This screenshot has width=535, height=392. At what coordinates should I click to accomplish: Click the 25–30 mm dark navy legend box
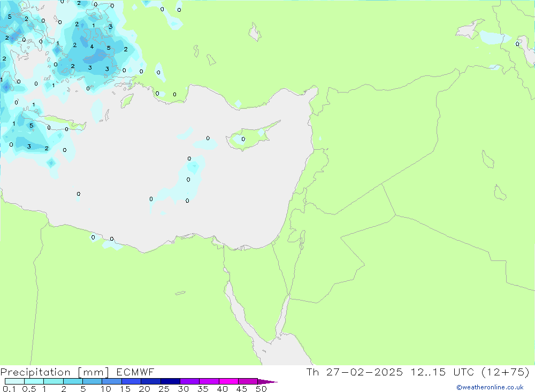[170, 381]
